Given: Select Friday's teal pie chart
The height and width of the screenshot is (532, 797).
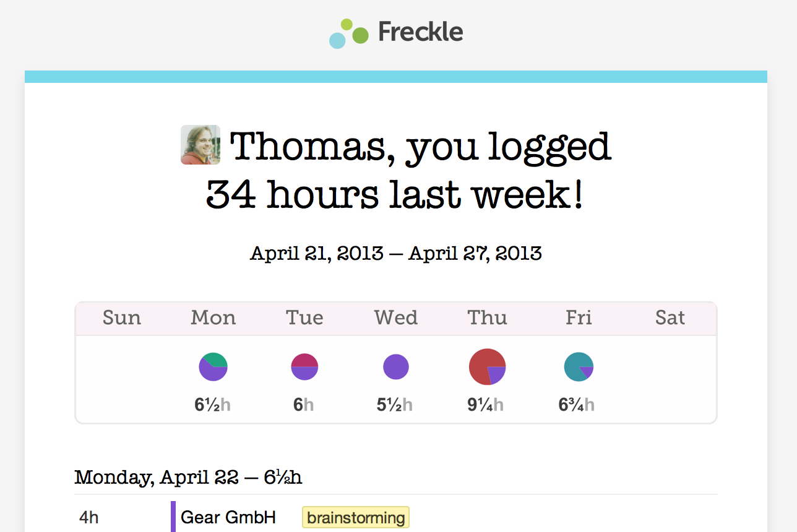Looking at the screenshot, I should 579,367.
